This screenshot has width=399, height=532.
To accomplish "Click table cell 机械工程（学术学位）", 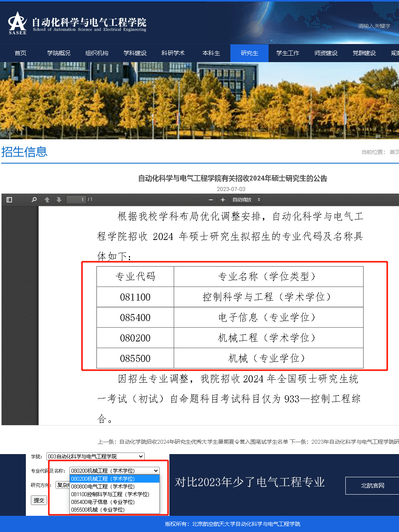I will [269, 338].
